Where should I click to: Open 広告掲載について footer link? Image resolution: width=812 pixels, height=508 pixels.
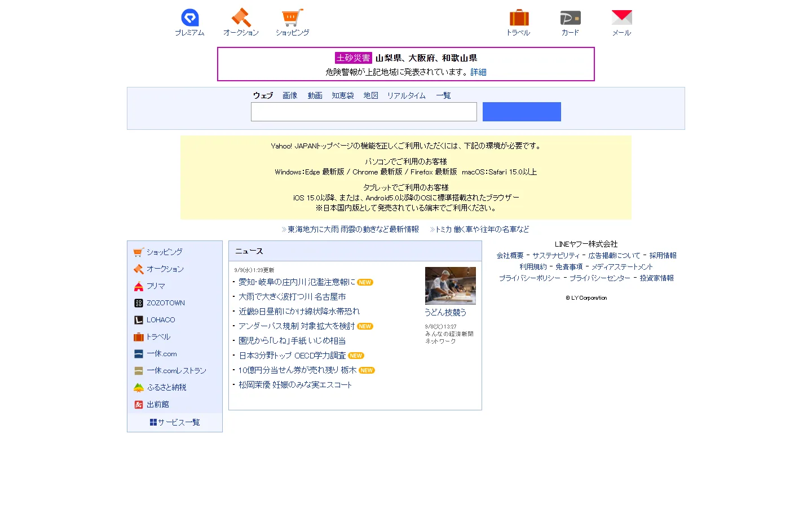click(x=614, y=256)
